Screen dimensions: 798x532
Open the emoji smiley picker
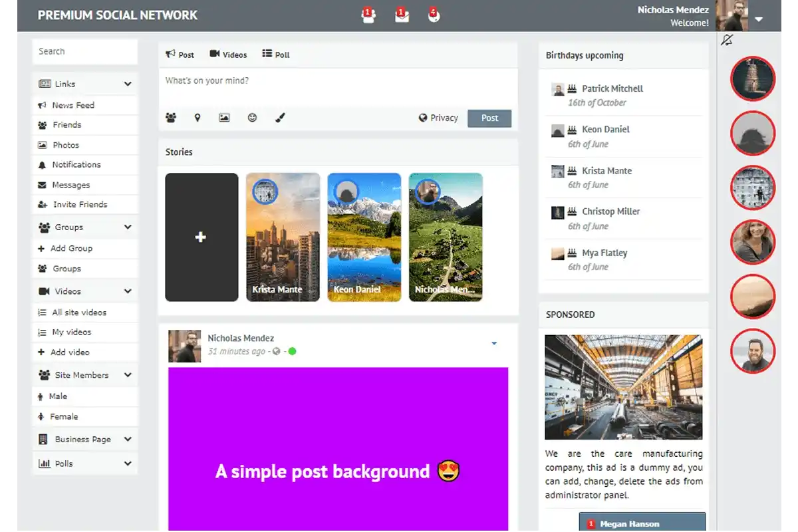pyautogui.click(x=252, y=118)
